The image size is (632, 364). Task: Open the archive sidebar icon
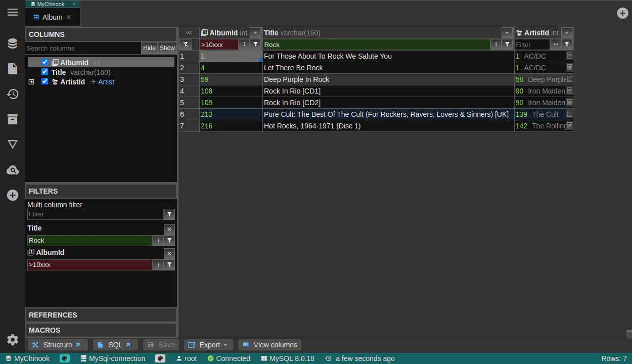coord(13,119)
